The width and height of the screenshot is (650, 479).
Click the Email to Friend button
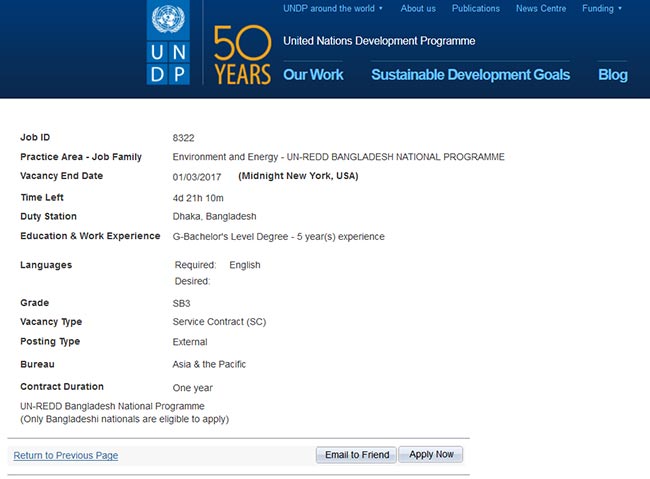click(357, 455)
